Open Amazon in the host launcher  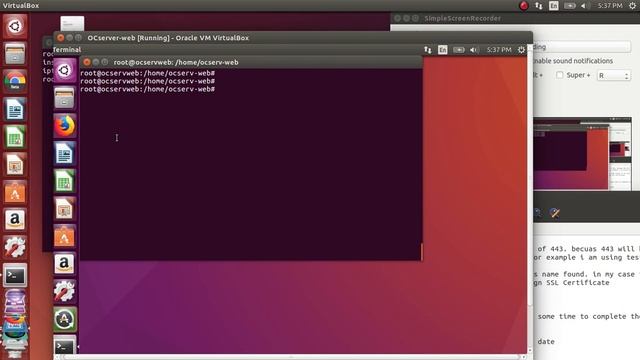pyautogui.click(x=15, y=220)
